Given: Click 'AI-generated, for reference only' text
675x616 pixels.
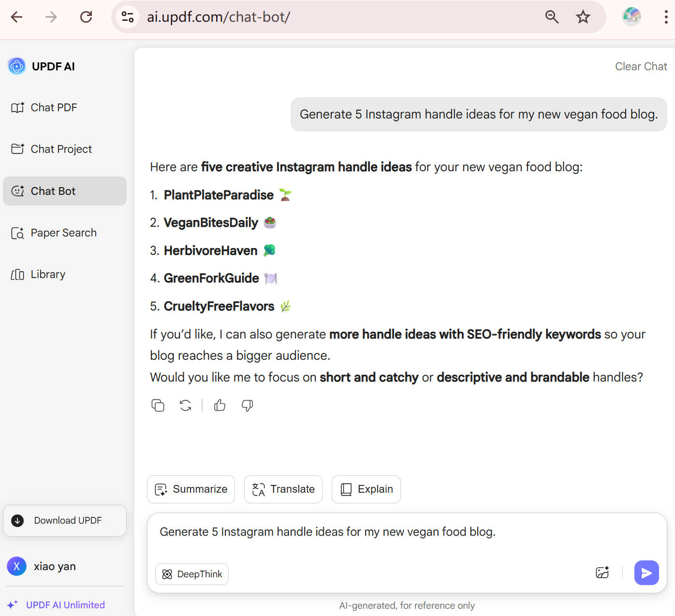Looking at the screenshot, I should [x=407, y=605].
